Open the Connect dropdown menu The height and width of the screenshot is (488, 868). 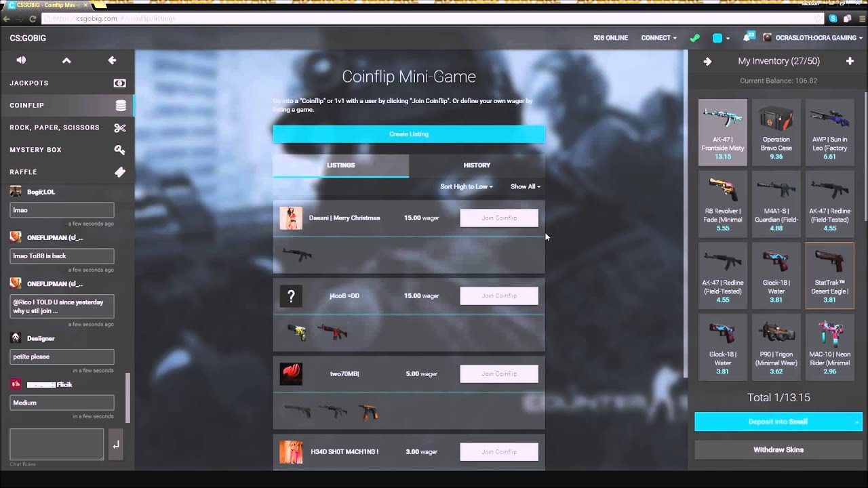click(658, 38)
